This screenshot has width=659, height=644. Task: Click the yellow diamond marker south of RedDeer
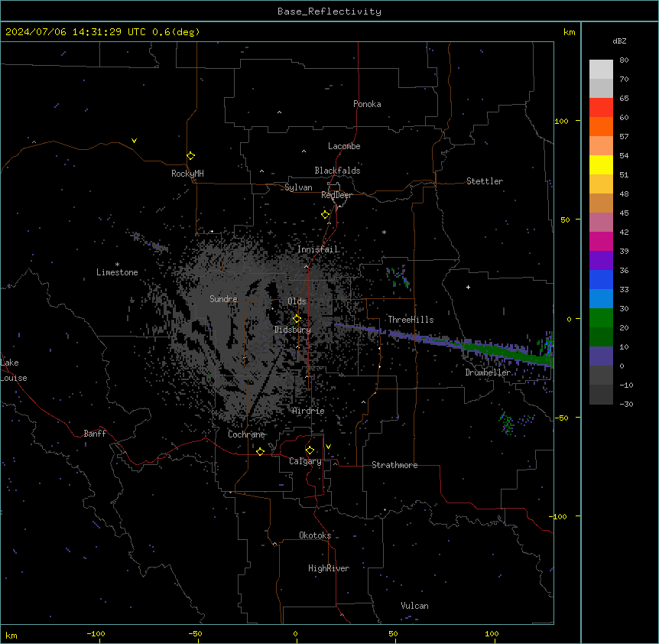(x=325, y=215)
